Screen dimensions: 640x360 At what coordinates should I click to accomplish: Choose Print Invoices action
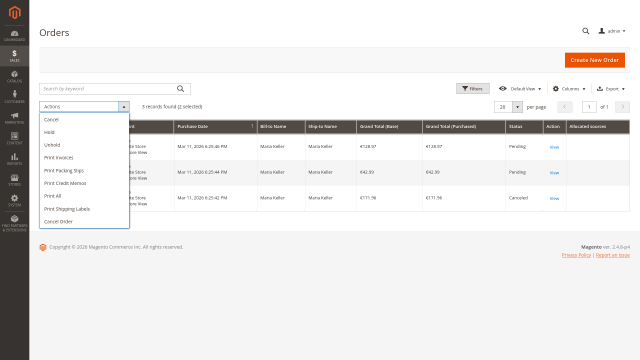[84, 158]
